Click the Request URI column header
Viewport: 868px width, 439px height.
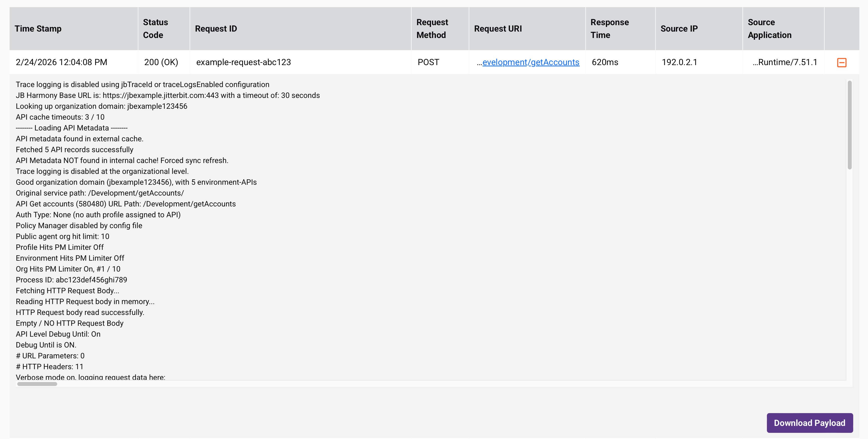click(x=498, y=29)
